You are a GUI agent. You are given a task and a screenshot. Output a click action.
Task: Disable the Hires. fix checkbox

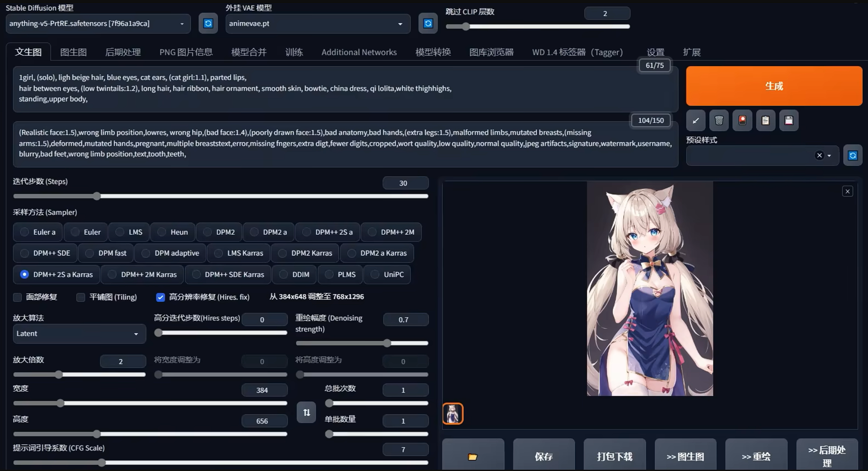(160, 297)
